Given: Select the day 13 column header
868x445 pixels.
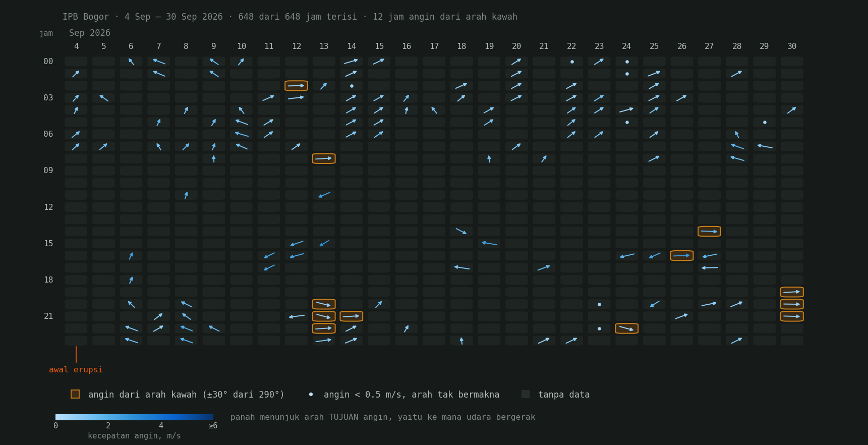Looking at the screenshot, I should point(324,46).
